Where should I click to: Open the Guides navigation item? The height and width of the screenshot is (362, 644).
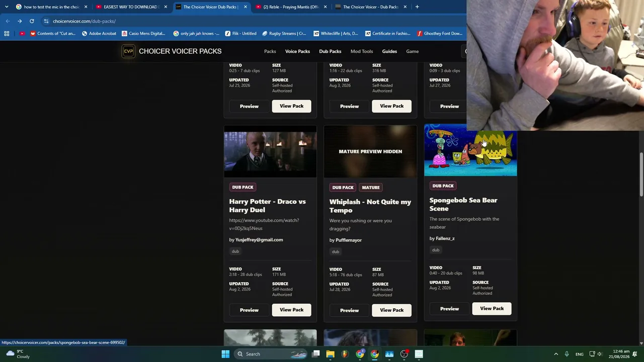[389, 51]
